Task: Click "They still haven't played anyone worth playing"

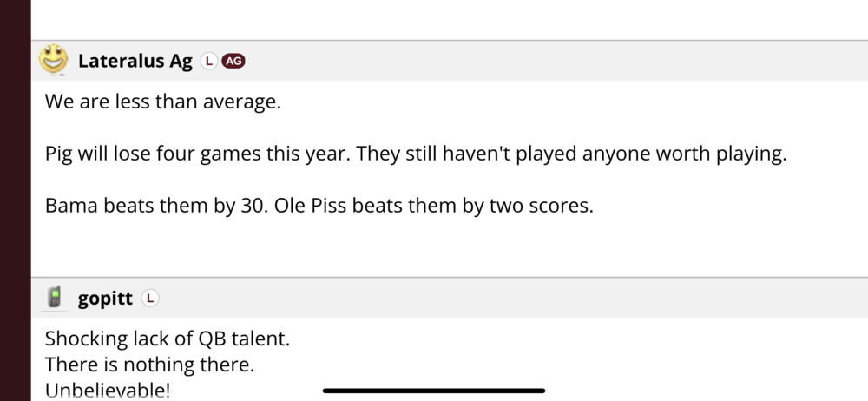Action: [x=571, y=154]
